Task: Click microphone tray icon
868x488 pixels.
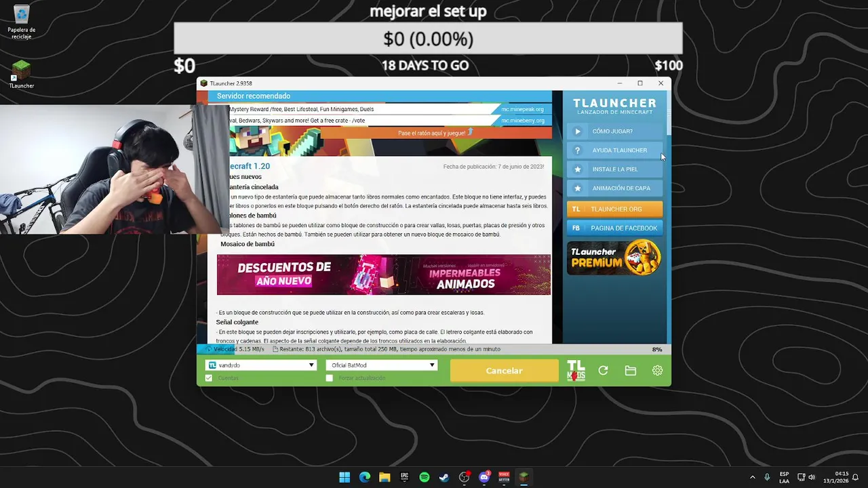Action: (767, 477)
